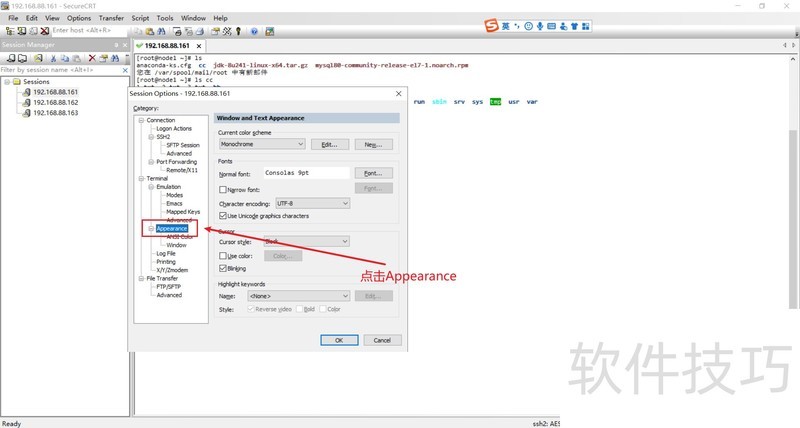Select Mapped Keys in category tree

click(x=183, y=212)
